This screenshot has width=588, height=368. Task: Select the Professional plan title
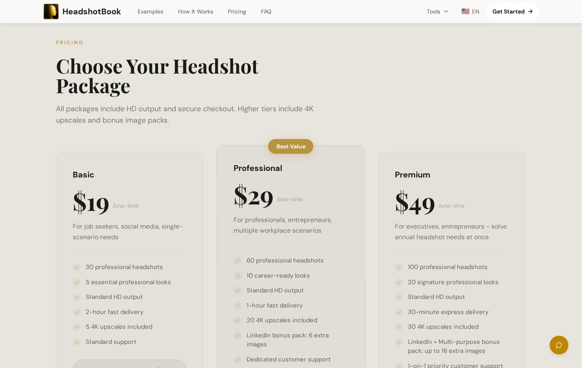pyautogui.click(x=258, y=168)
